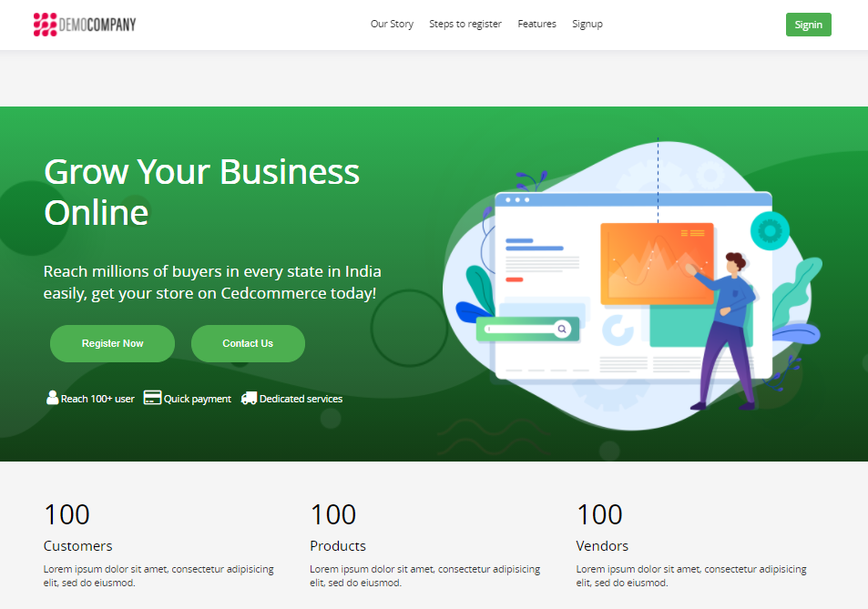This screenshot has width=868, height=609.
Task: Click the hero illustration of browser window
Action: (633, 286)
